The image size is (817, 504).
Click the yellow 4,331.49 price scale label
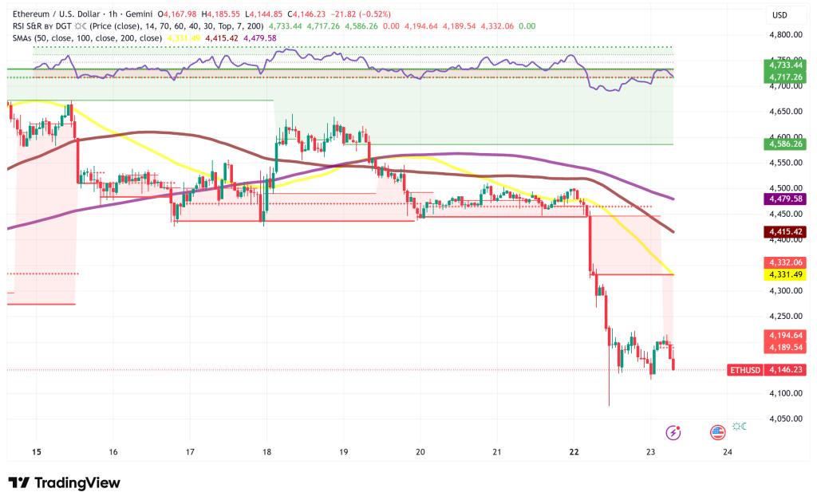pos(785,274)
